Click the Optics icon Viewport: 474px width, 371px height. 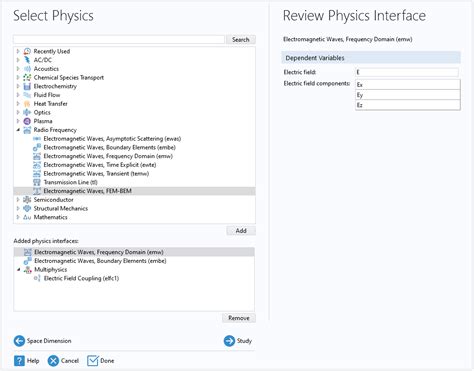tap(27, 112)
